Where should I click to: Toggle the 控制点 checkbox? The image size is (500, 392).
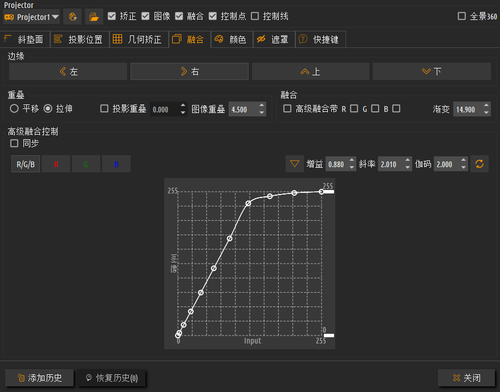213,16
